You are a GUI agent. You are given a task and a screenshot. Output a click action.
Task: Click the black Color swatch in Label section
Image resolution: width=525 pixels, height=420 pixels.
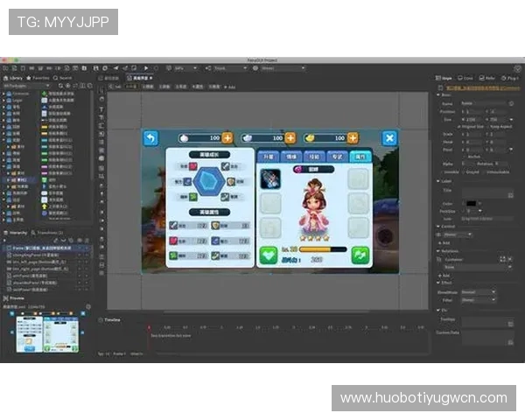(471, 204)
